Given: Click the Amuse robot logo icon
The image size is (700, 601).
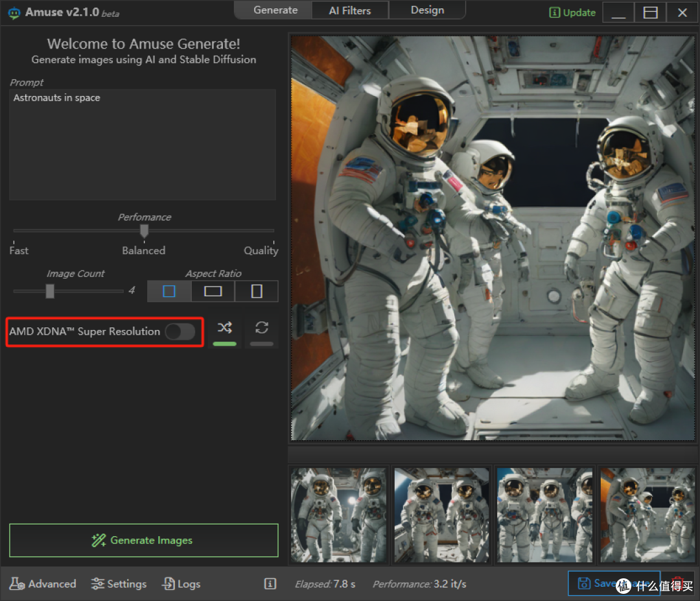Looking at the screenshot, I should [14, 13].
